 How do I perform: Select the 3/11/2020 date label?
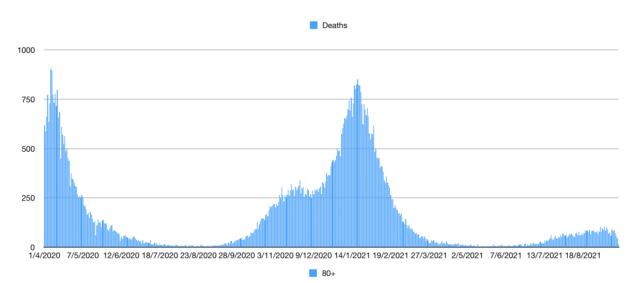(275, 256)
